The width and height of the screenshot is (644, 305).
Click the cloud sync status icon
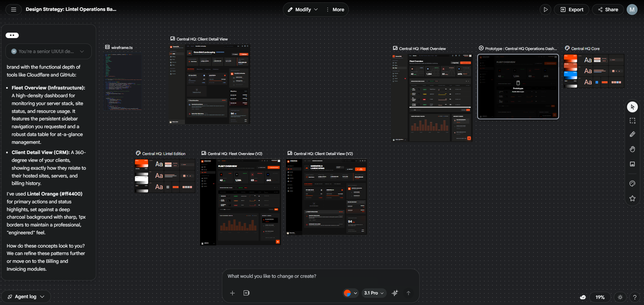point(583,297)
